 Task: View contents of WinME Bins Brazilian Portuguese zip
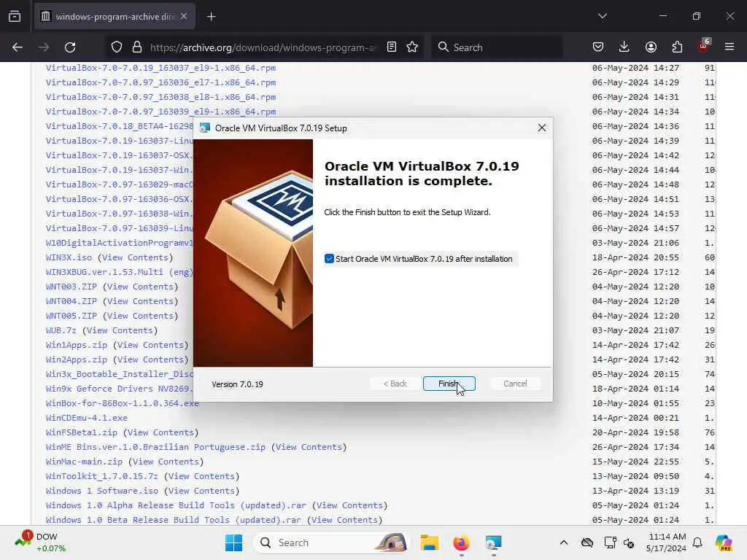309,447
